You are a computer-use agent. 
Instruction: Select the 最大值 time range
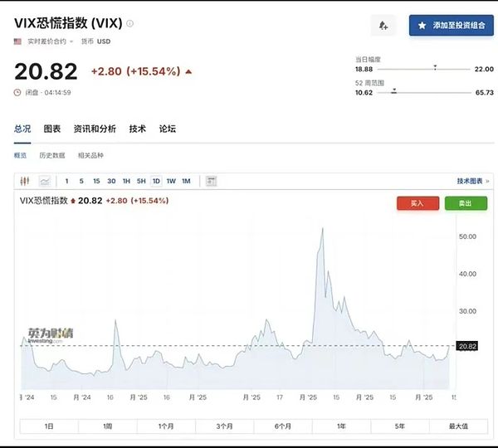point(459,426)
